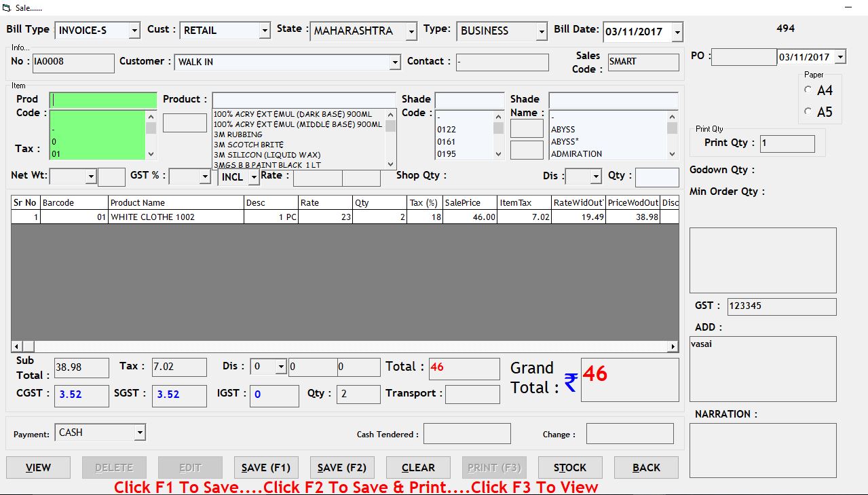Image resolution: width=868 pixels, height=495 pixels.
Task: Click in the Cash Tendered field
Action: pos(467,433)
